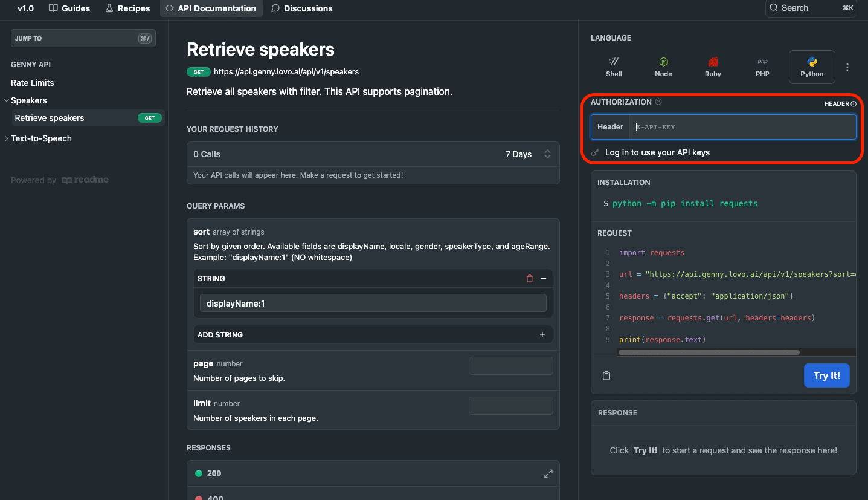Switch to the Guides tab
Image resolution: width=868 pixels, height=500 pixels.
[69, 8]
